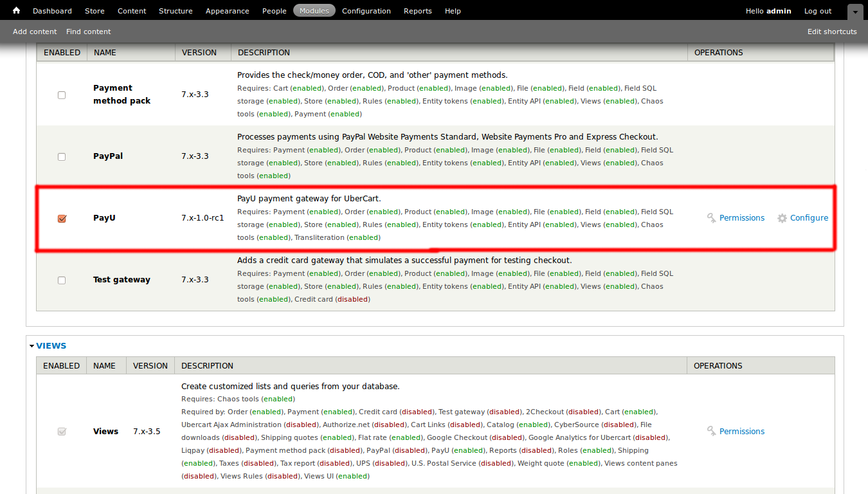
Task: Open the Structure menu
Action: [176, 11]
